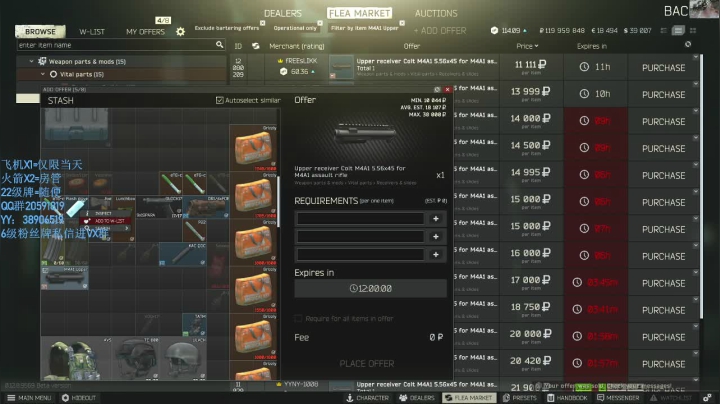Switch to compact list view icon
This screenshot has height=404, width=720.
point(664,31)
